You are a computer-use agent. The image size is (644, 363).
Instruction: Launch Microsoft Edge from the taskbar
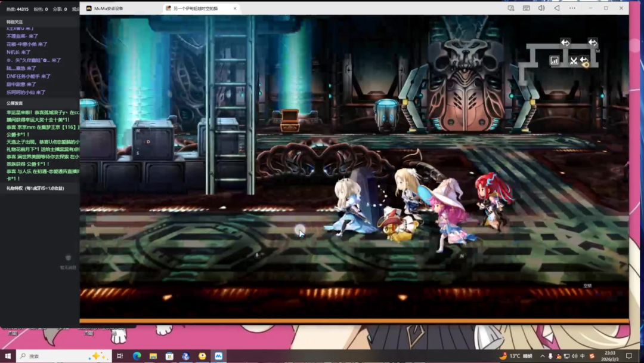click(137, 356)
